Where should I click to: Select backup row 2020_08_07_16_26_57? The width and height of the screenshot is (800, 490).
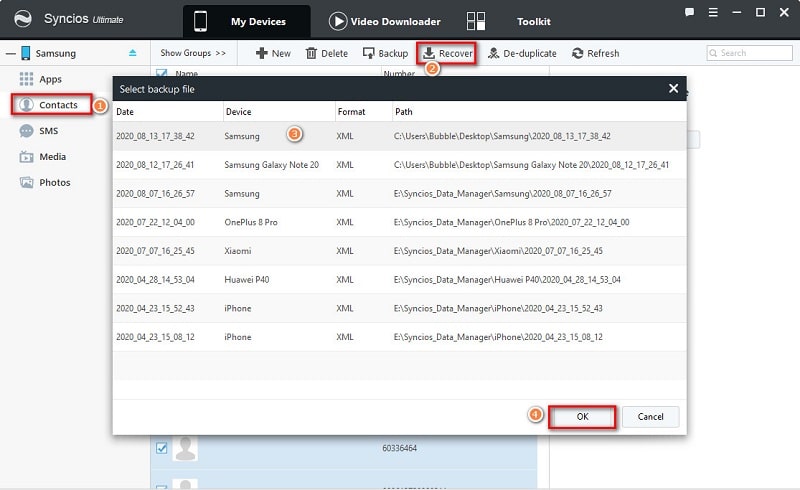(399, 193)
